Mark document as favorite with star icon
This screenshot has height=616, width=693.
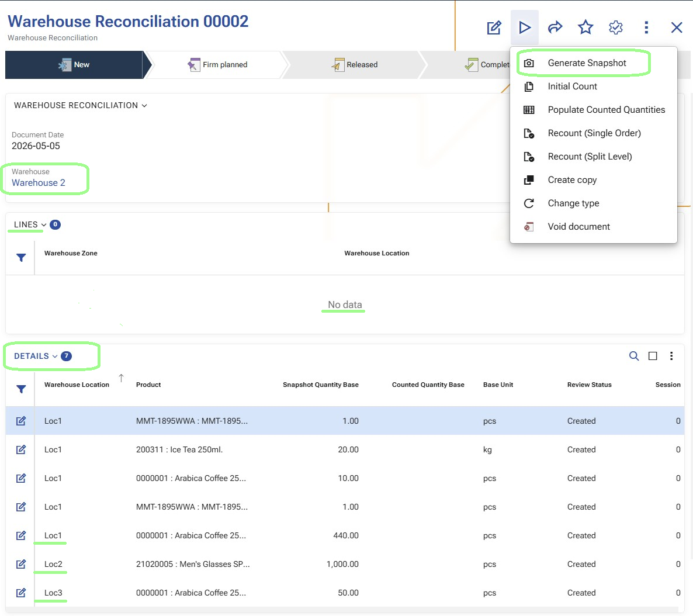(585, 27)
